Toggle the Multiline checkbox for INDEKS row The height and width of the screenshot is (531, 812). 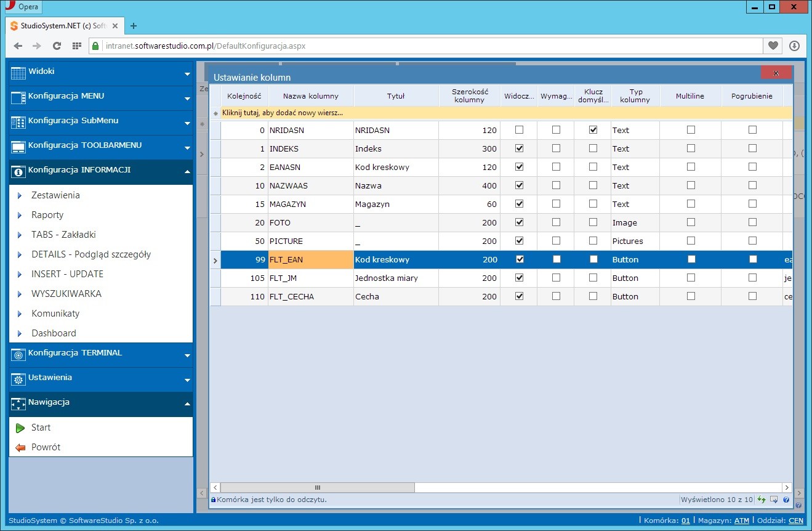(x=691, y=148)
